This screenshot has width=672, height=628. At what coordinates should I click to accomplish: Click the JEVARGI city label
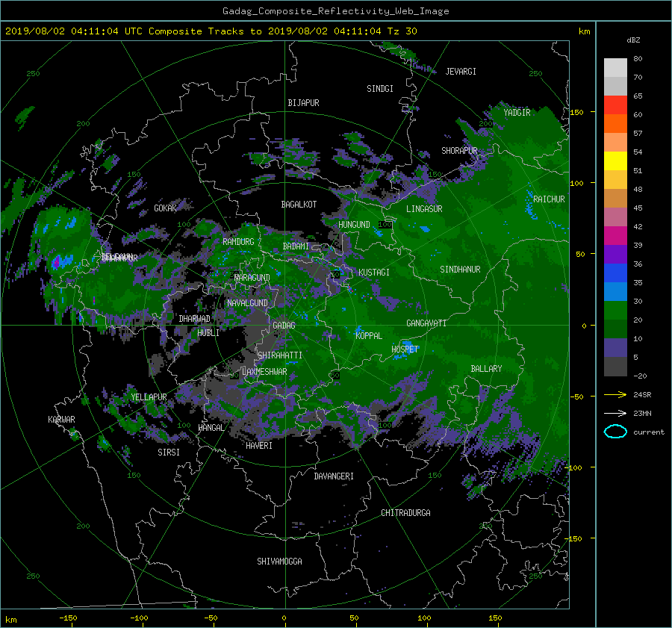pos(461,72)
